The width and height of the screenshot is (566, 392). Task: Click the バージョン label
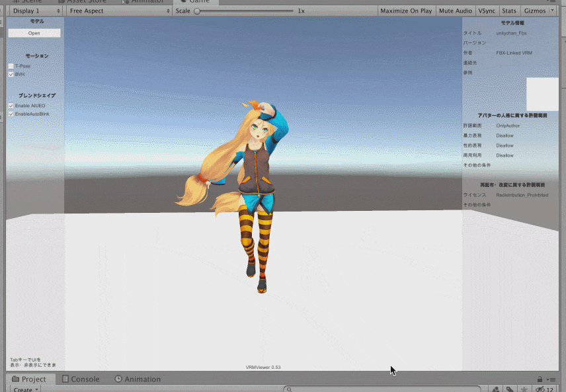[x=475, y=43]
